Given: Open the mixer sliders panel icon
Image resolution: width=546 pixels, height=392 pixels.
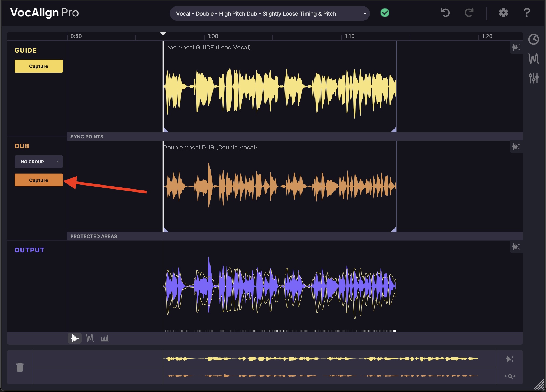Looking at the screenshot, I should 533,78.
